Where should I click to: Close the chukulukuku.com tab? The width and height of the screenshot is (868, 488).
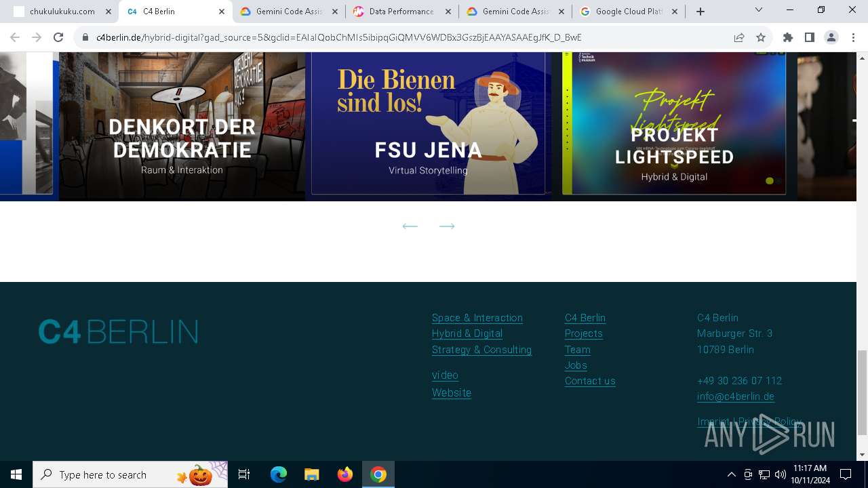click(108, 12)
